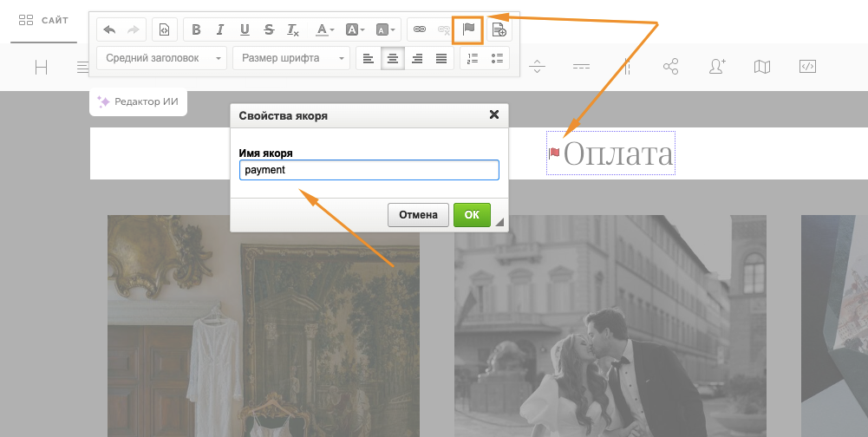Click the Оплата heading text

(617, 153)
